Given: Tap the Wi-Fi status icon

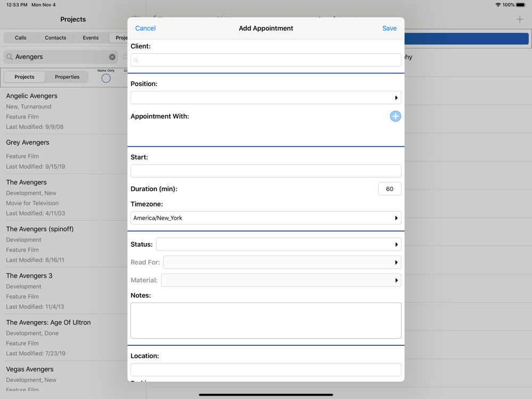Looking at the screenshot, I should 498,5.
